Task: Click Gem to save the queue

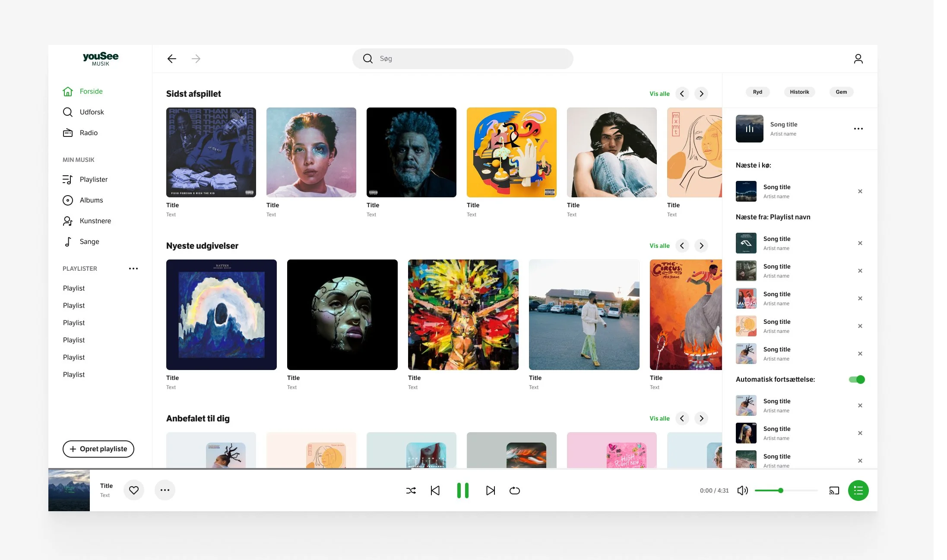Action: [x=841, y=92]
